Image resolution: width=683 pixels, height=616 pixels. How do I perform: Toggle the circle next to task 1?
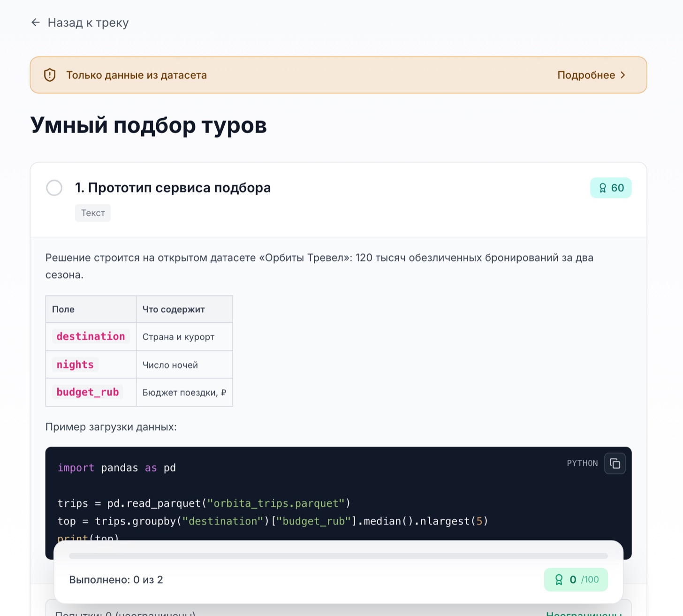click(x=54, y=188)
